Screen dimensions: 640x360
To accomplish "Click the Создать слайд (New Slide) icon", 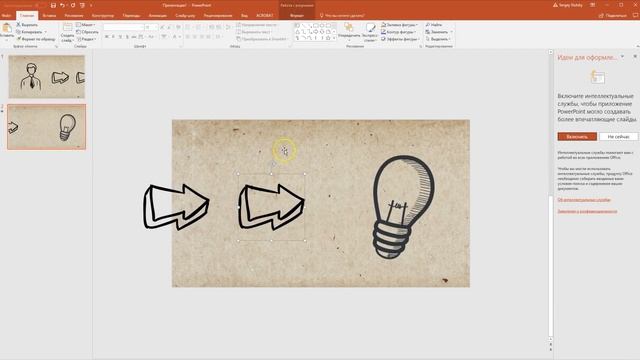I will point(67,27).
